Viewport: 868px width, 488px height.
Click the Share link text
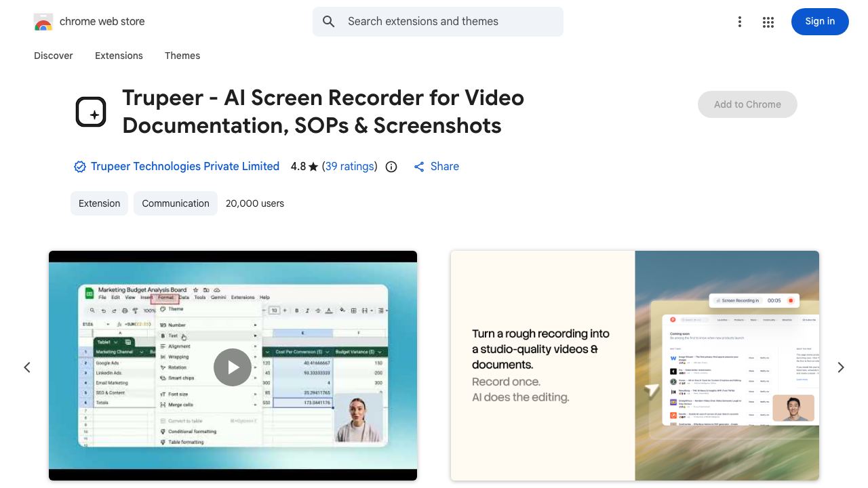coord(445,167)
